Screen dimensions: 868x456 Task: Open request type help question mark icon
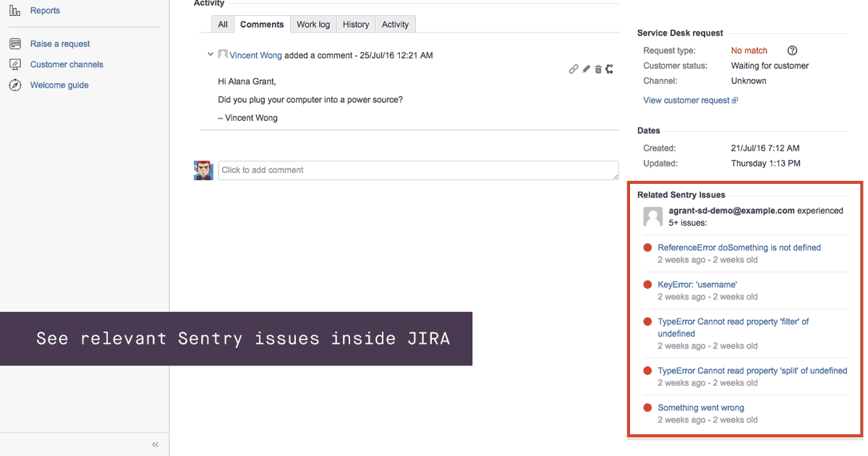792,50
